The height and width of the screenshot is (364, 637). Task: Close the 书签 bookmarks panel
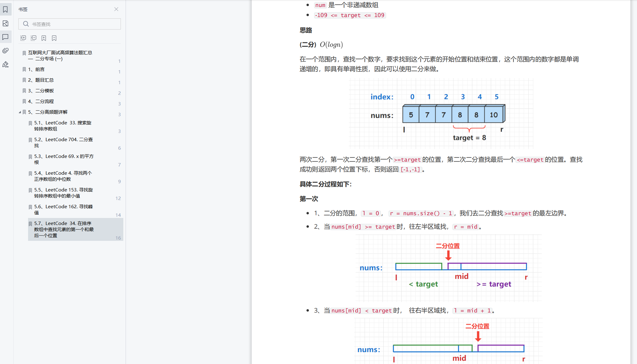[x=116, y=9]
